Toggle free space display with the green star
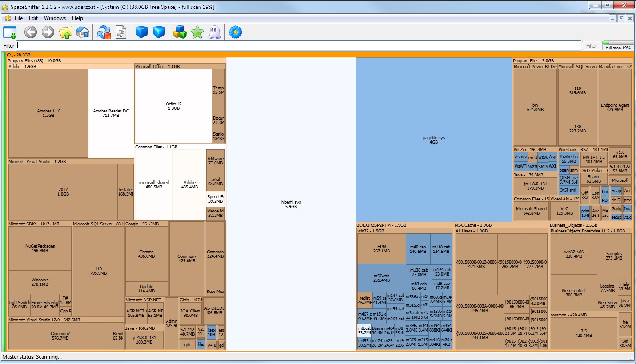The width and height of the screenshot is (636, 364). [x=197, y=32]
